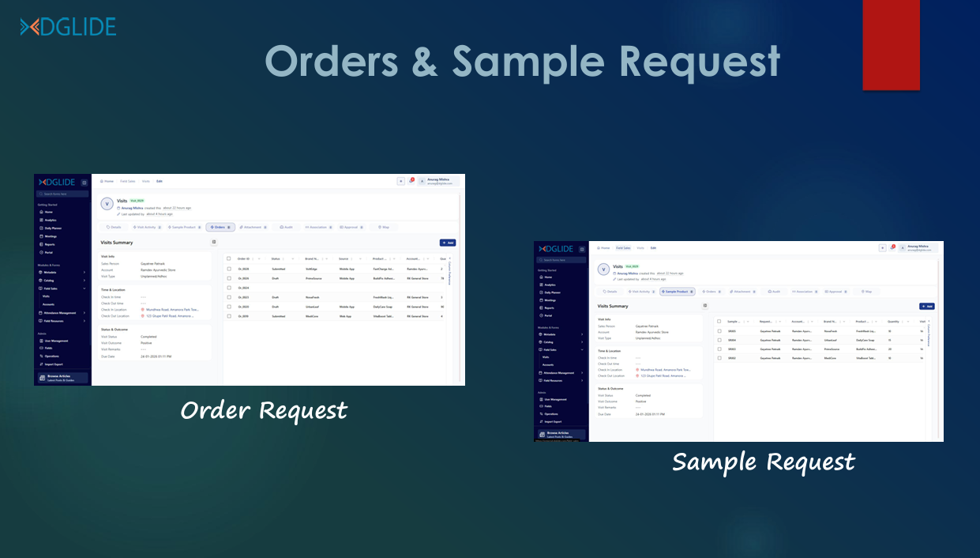The height and width of the screenshot is (558, 980).
Task: Click Home icon in Sample Request screenshot sidebar
Action: click(x=542, y=277)
